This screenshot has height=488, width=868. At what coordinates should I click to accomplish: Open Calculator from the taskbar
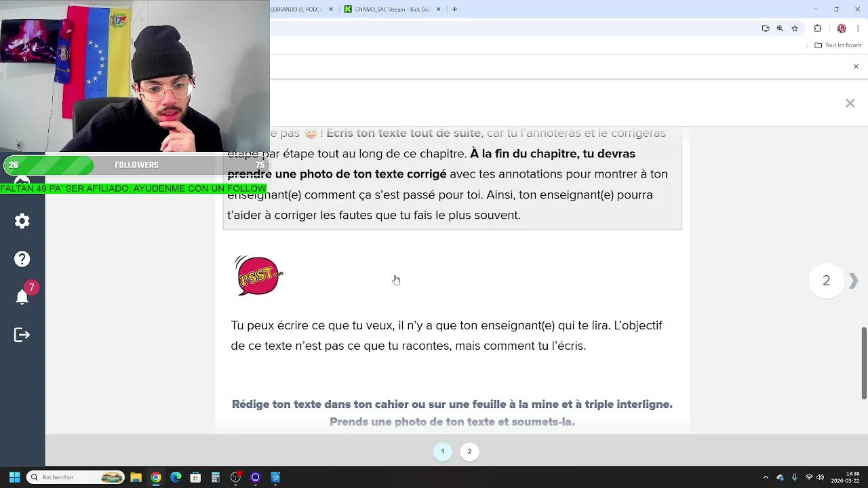(215, 477)
